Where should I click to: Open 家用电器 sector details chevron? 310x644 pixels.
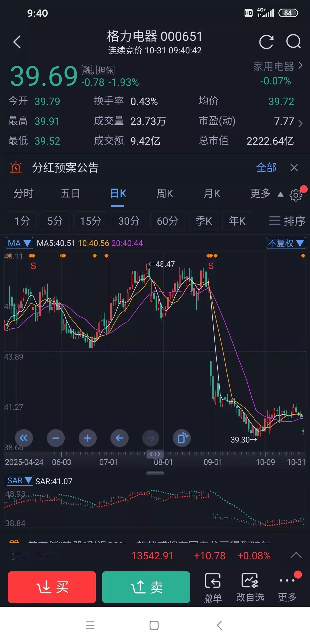(x=301, y=66)
